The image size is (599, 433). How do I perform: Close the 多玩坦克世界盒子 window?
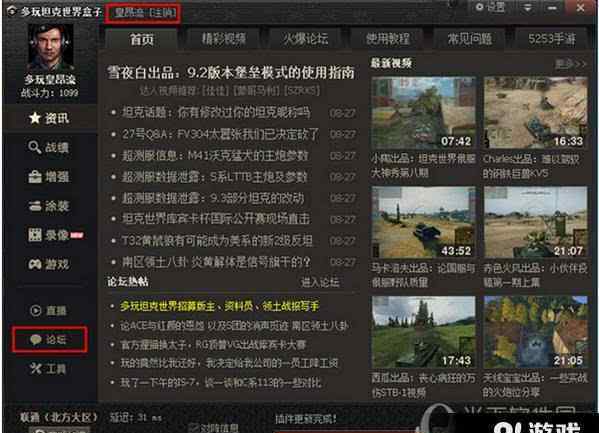580,8
